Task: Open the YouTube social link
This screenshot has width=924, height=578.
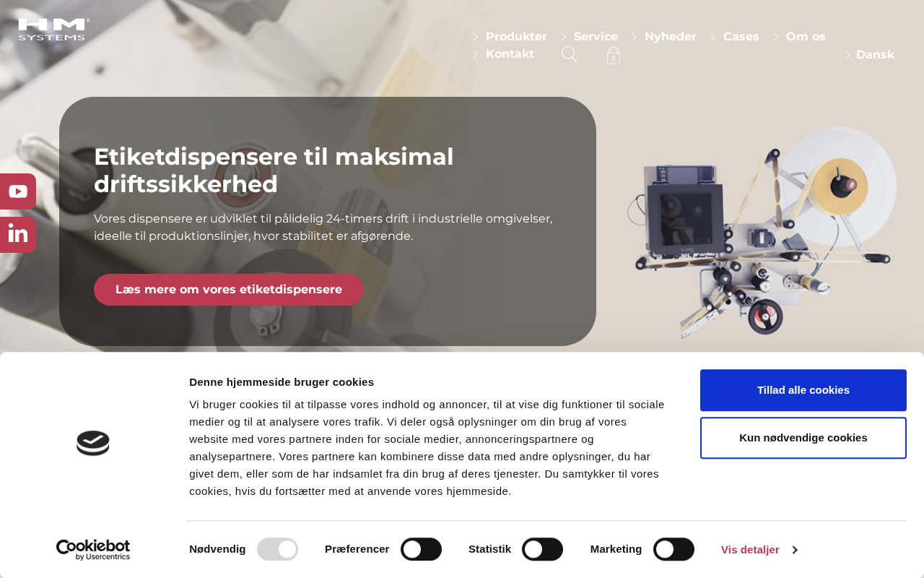Action: point(17,191)
